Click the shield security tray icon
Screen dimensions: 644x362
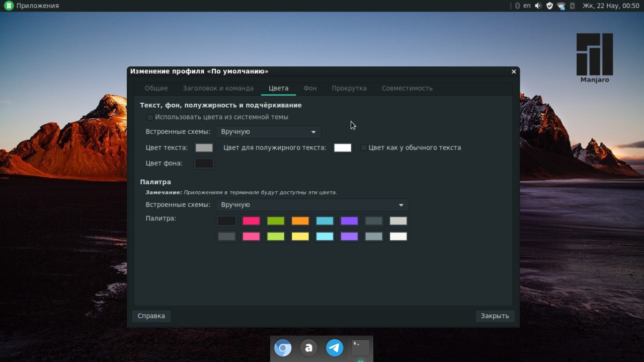pos(549,6)
